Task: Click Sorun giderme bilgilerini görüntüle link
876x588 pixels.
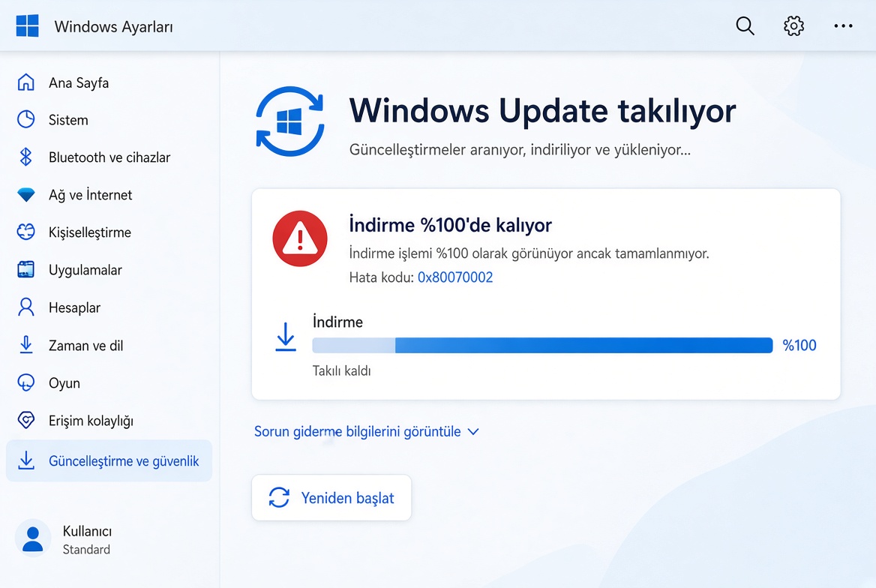Action: click(x=358, y=431)
